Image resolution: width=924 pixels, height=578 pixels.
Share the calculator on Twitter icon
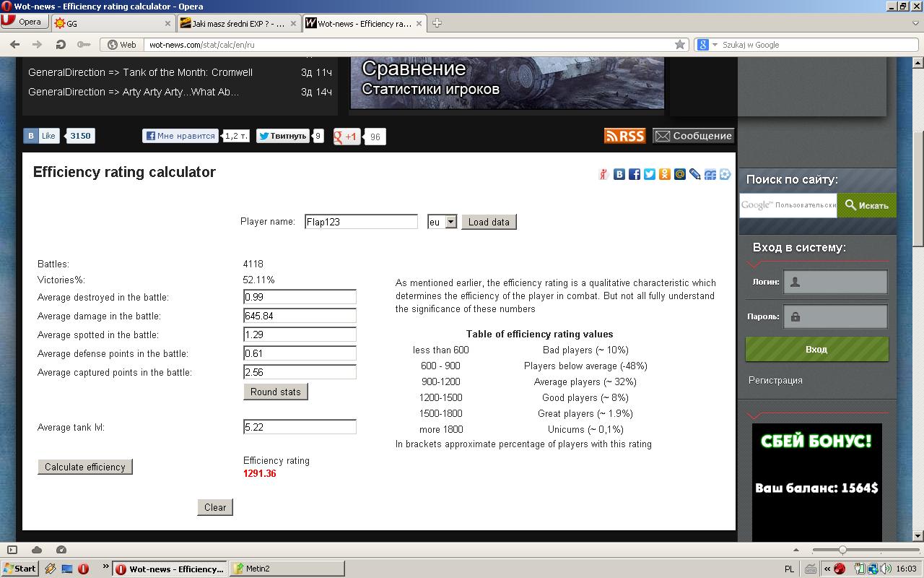tap(649, 174)
